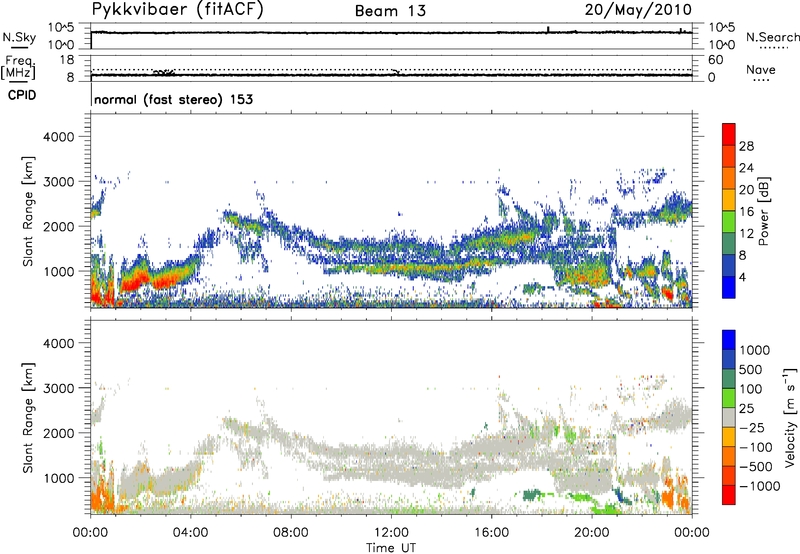Pick the Power colorbar segment between 24 and 28
This screenshot has height=554, width=800.
(x=729, y=156)
